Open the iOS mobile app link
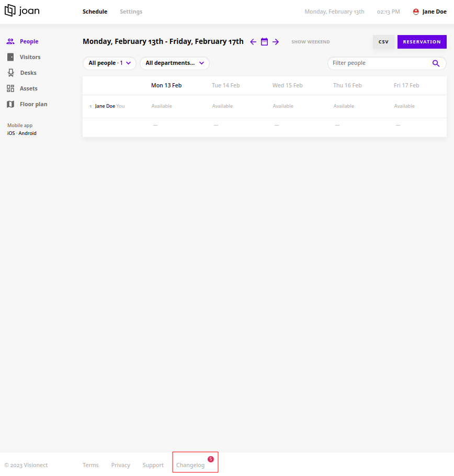Image resolution: width=454 pixels, height=476 pixels. point(11,133)
